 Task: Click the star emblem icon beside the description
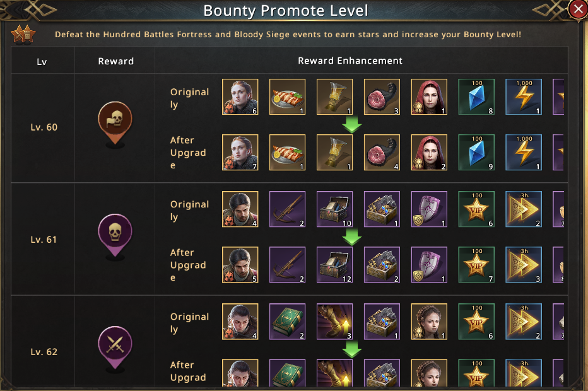pos(23,34)
